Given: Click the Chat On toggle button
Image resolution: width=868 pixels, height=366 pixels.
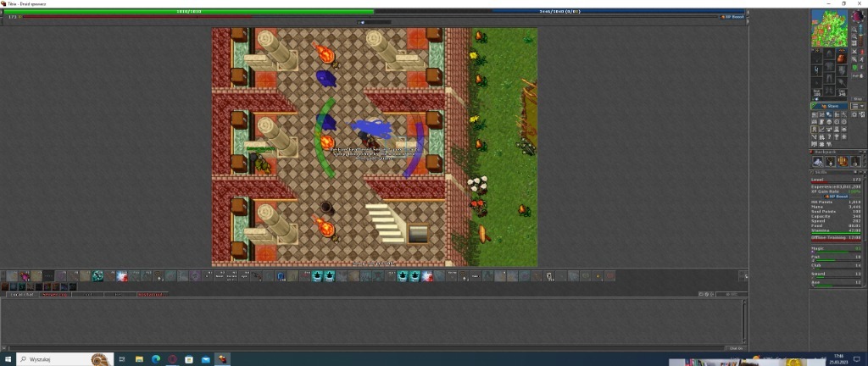Looking at the screenshot, I should coord(736,348).
